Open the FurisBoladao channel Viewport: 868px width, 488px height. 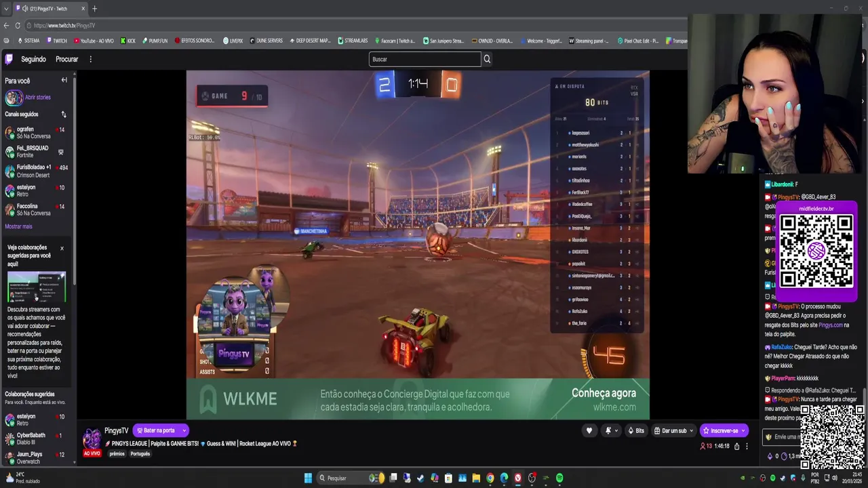35,171
